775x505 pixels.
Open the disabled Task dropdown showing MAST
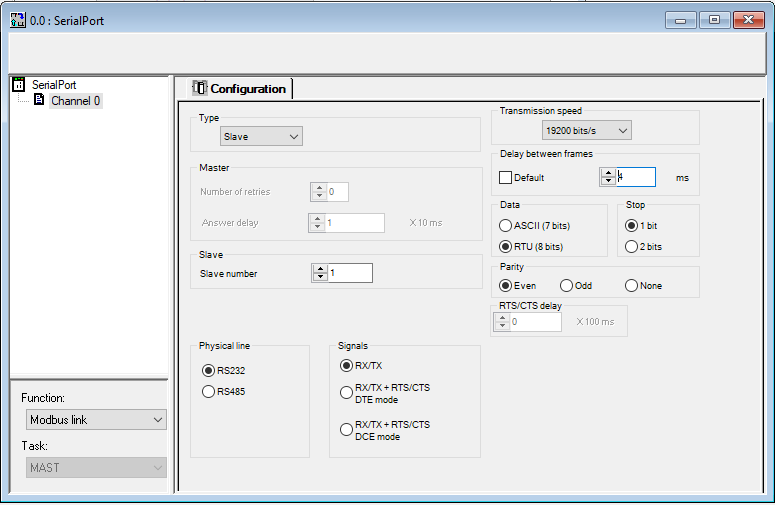click(x=96, y=467)
